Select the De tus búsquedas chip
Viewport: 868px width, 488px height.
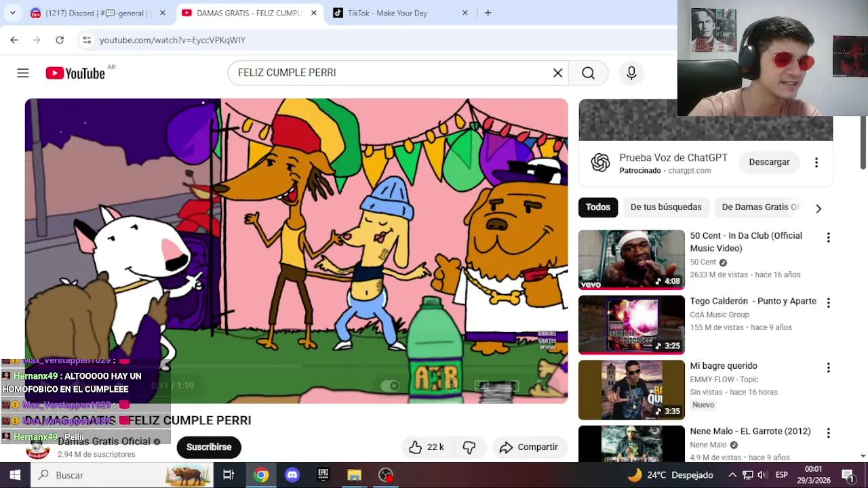tap(666, 207)
